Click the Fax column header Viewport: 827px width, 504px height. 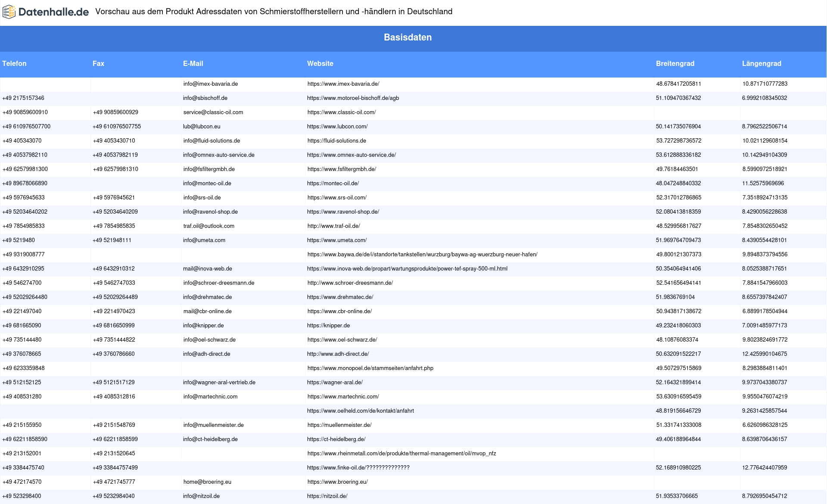pos(98,64)
